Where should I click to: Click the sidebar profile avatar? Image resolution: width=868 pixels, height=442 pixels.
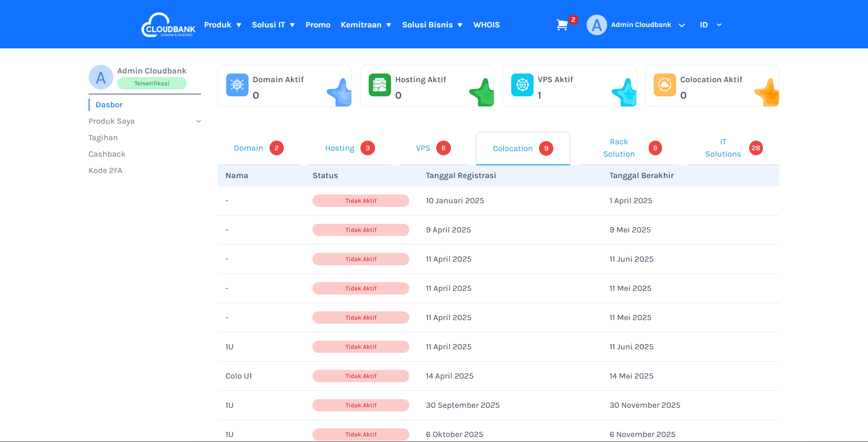tap(101, 77)
